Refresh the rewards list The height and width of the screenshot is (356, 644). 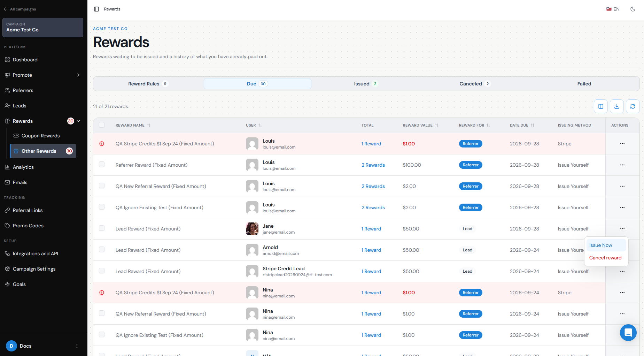pos(633,106)
